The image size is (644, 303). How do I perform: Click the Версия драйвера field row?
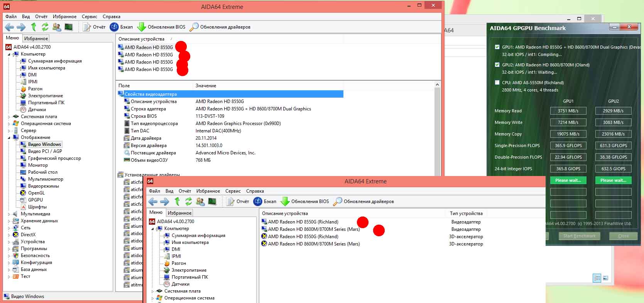tap(230, 146)
